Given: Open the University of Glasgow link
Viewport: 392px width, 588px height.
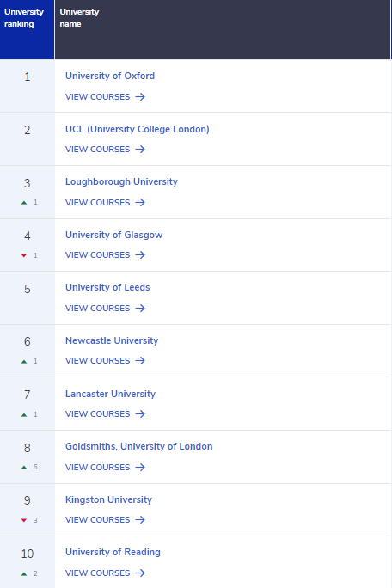Looking at the screenshot, I should coord(114,235).
